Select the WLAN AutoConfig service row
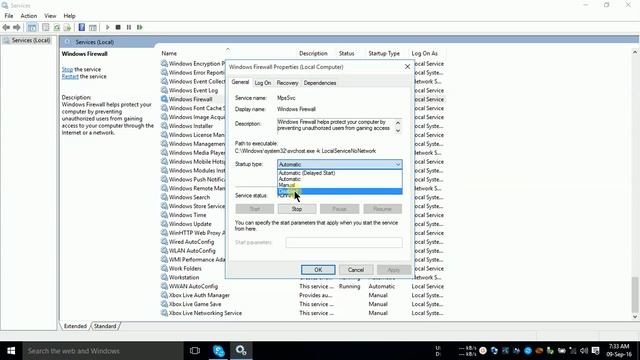 [x=192, y=251]
